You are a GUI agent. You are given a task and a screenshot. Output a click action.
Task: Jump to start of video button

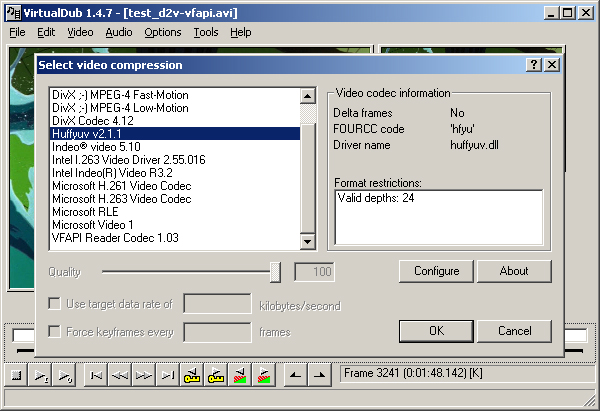point(95,376)
